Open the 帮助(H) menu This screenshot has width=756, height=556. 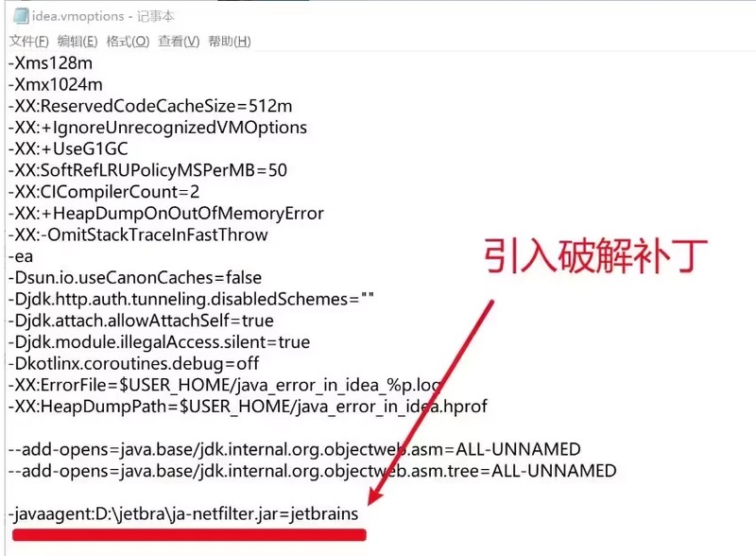230,42
